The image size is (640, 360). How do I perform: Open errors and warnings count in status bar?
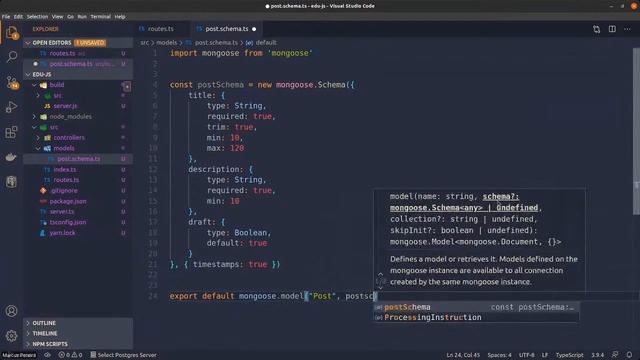tap(70, 355)
